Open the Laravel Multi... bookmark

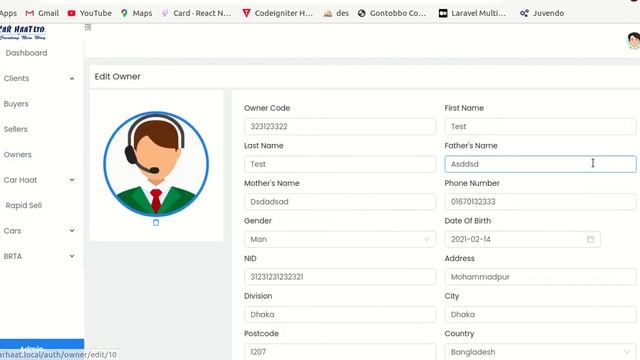click(472, 13)
